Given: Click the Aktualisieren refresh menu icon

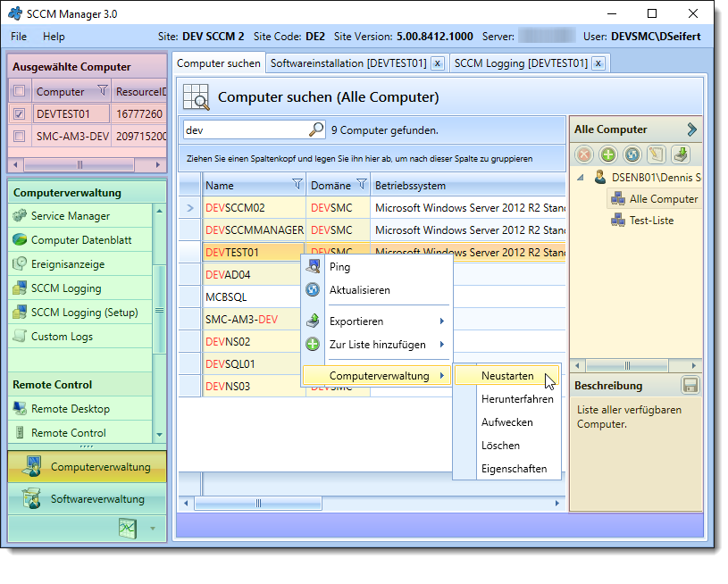Looking at the screenshot, I should (x=313, y=289).
